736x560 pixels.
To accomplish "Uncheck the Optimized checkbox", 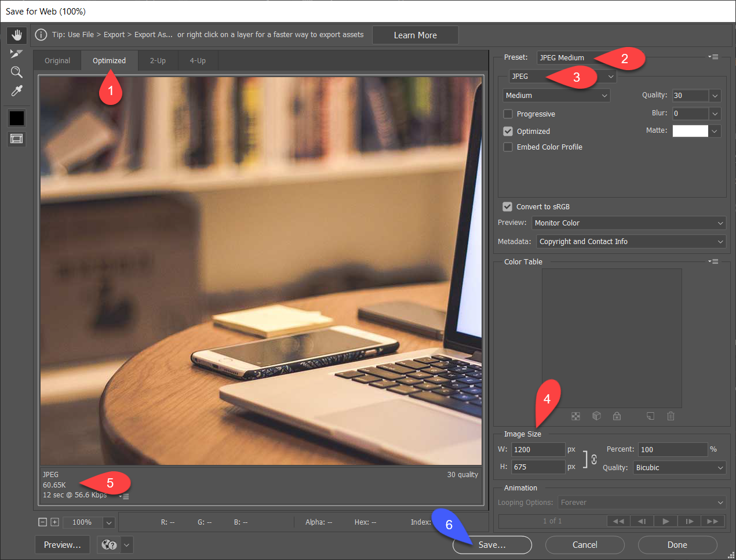I will tap(508, 132).
